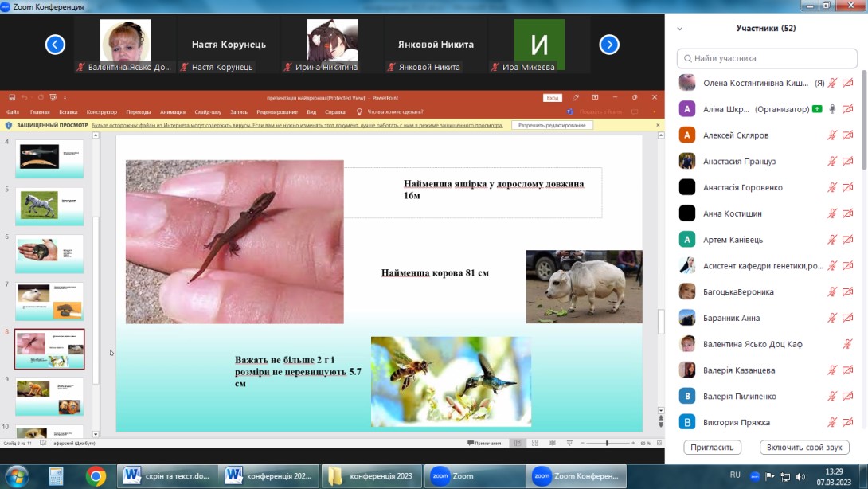868x489 pixels.
Task: Toggle reading view in PowerPoint status bar
Action: pos(551,443)
